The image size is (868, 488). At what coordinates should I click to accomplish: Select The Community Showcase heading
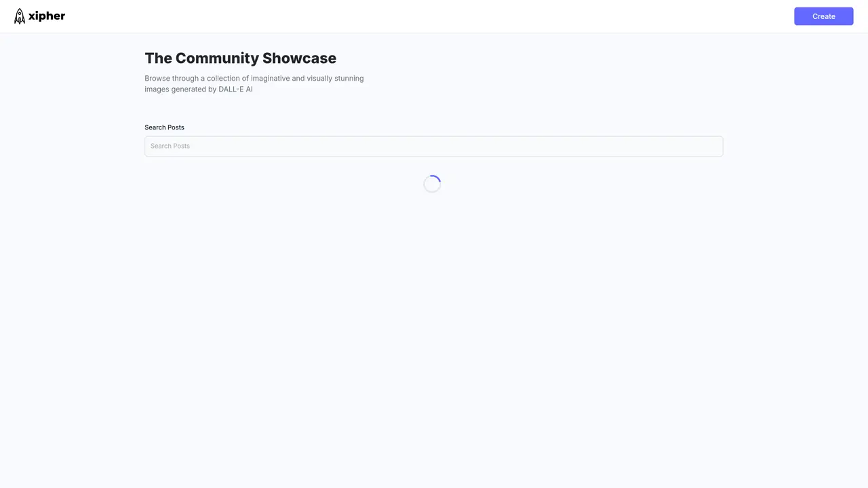[x=240, y=58]
